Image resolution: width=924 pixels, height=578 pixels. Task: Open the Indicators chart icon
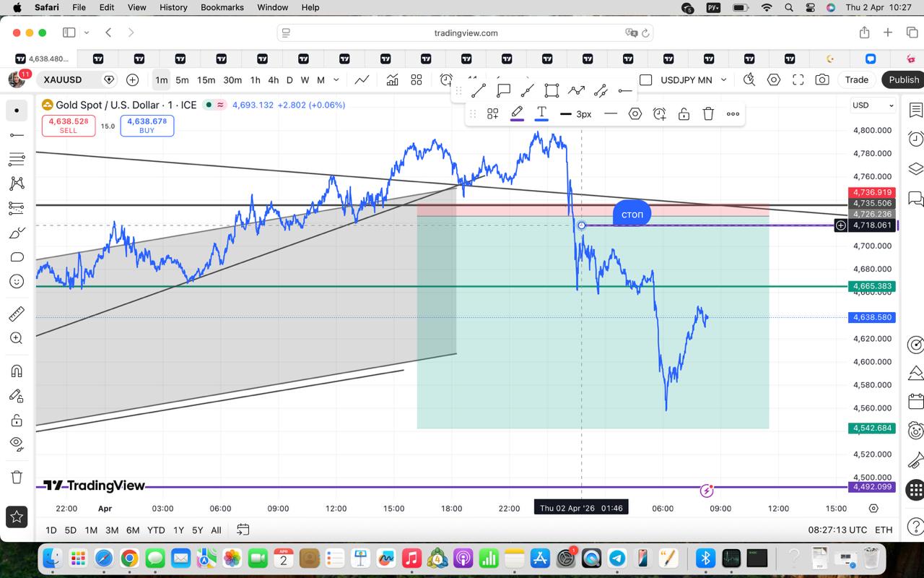tap(392, 79)
